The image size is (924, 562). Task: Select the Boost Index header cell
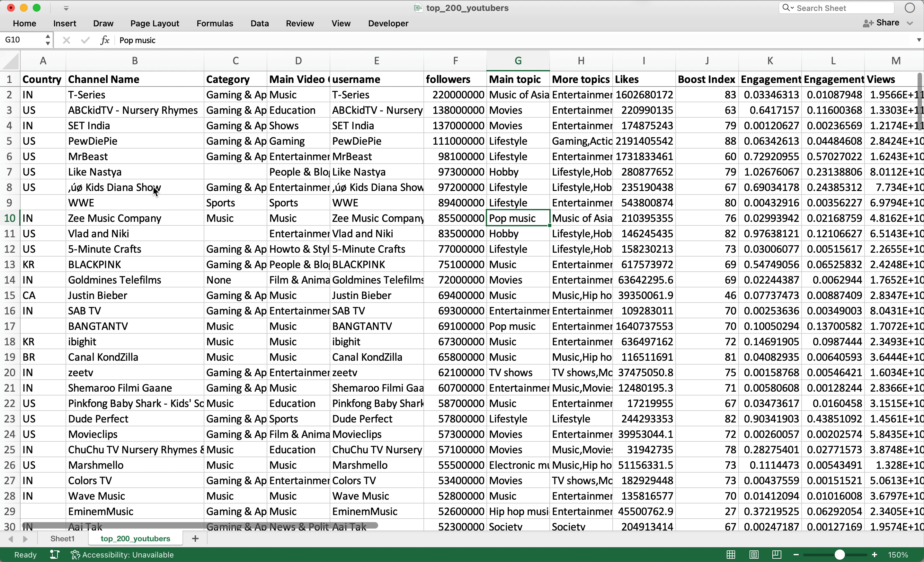707,79
